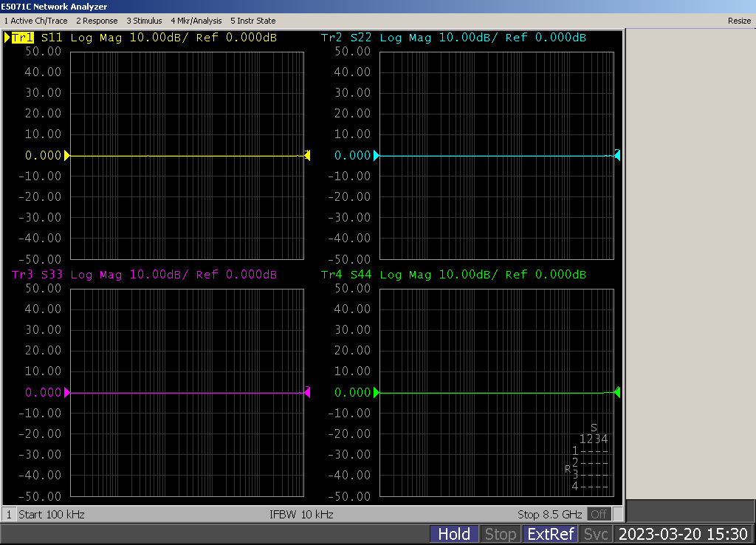Open the 3 Stimulus menu

(x=144, y=21)
